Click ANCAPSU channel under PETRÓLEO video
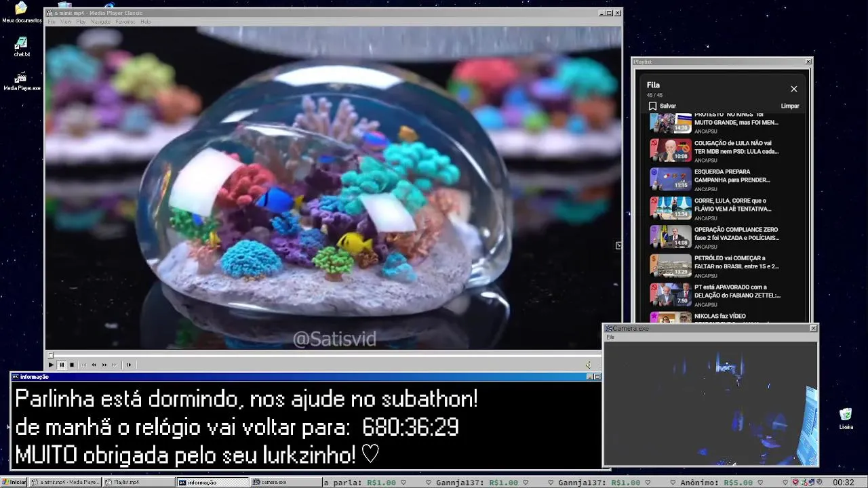The height and width of the screenshot is (488, 868). click(705, 276)
